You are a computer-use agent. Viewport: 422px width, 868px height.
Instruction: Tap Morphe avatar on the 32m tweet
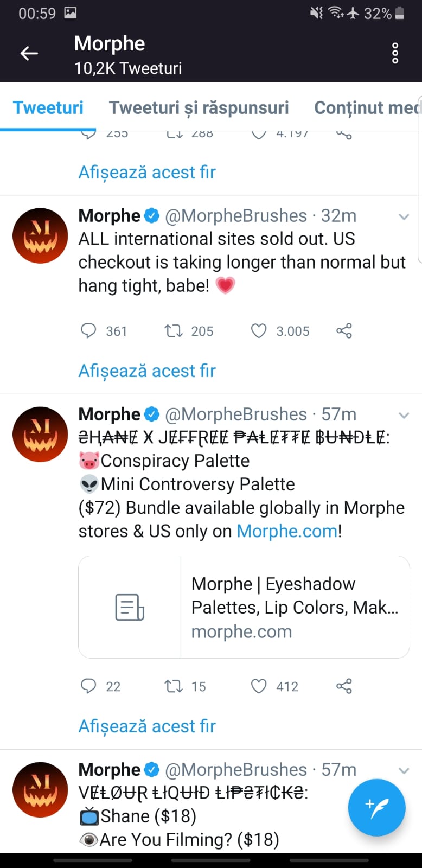point(40,235)
